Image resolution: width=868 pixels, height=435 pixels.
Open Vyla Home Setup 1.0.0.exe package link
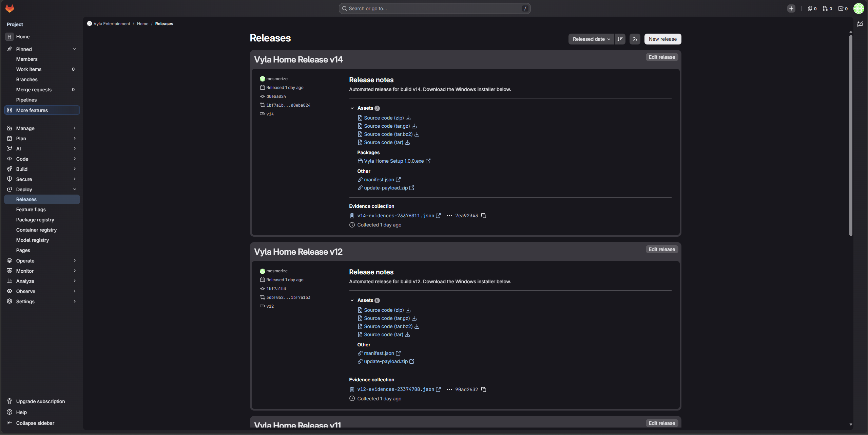click(x=394, y=161)
